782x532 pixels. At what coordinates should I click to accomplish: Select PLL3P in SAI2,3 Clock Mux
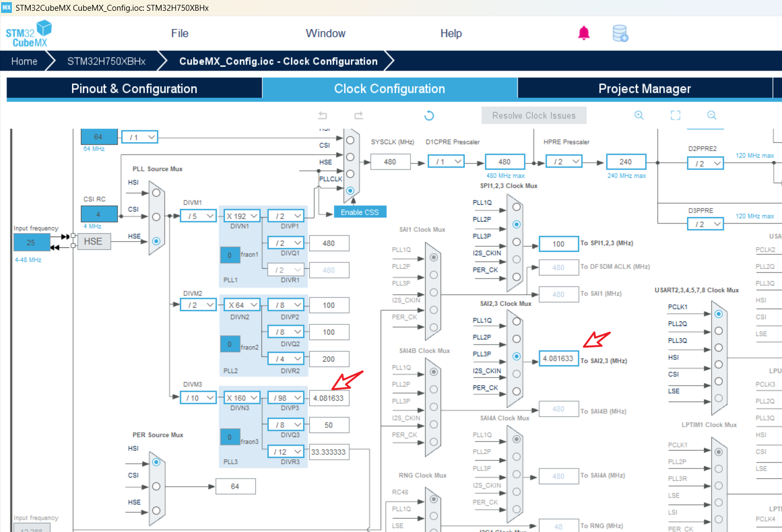(x=516, y=356)
